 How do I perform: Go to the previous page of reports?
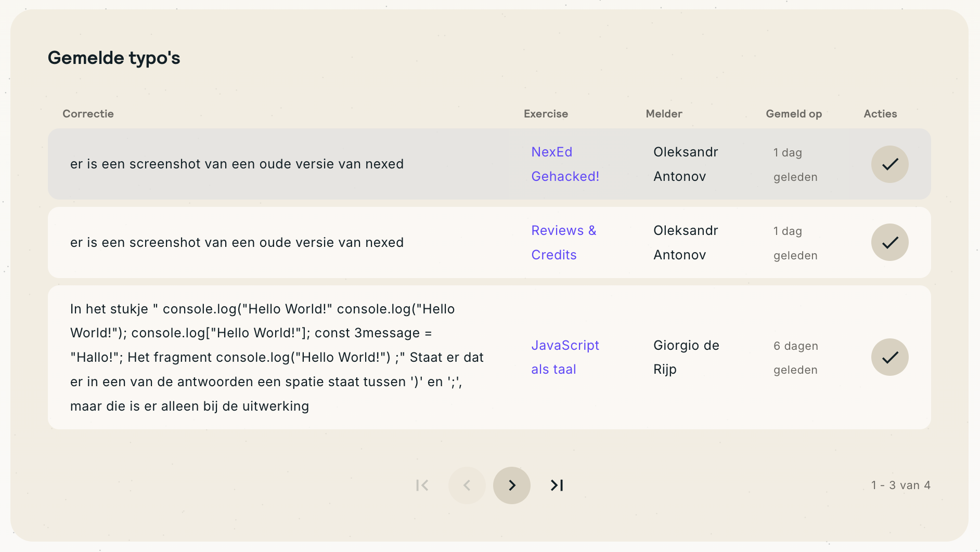pos(467,485)
